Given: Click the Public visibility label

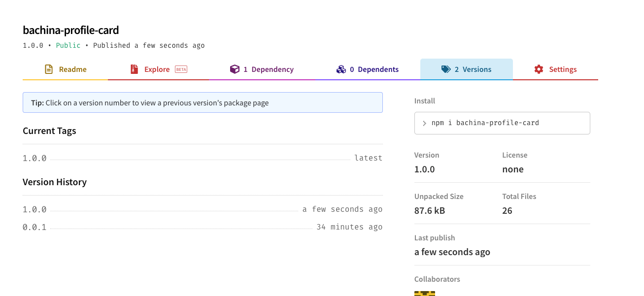Looking at the screenshot, I should 68,45.
